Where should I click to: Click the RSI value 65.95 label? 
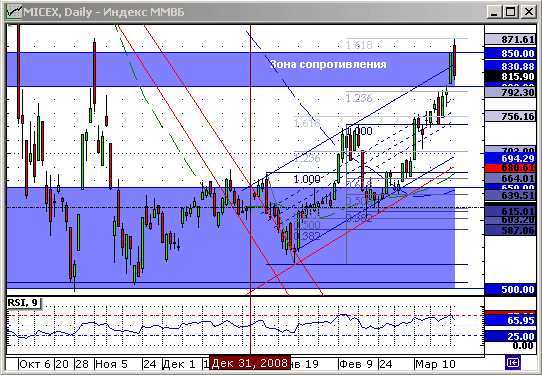510,320
